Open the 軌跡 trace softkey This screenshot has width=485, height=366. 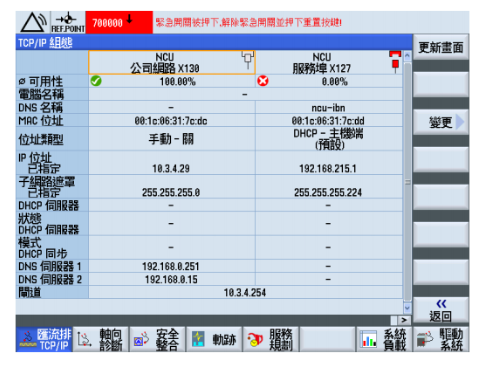point(214,339)
